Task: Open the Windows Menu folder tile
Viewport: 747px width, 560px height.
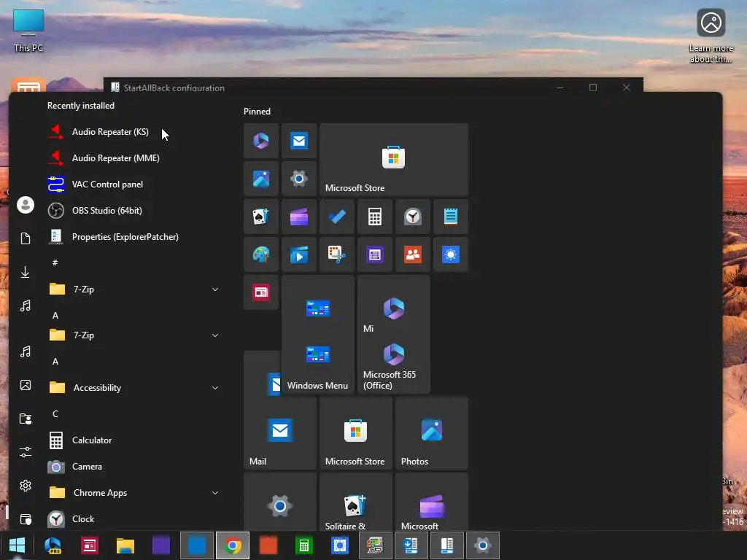Action: [318, 334]
